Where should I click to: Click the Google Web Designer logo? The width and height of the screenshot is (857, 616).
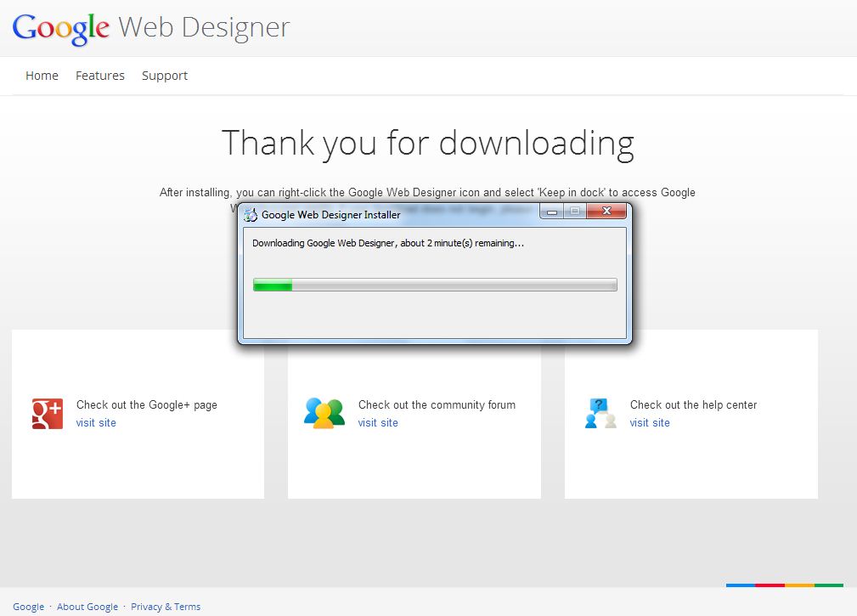coord(151,28)
